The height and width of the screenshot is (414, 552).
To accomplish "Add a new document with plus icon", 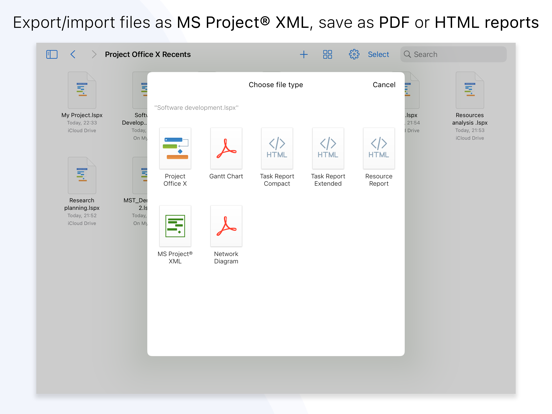I will pyautogui.click(x=303, y=54).
